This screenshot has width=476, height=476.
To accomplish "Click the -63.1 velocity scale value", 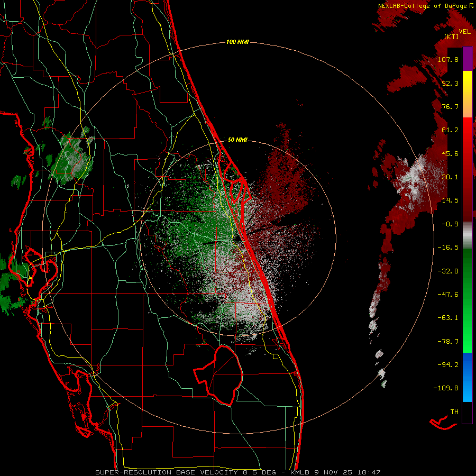I will 448,318.
